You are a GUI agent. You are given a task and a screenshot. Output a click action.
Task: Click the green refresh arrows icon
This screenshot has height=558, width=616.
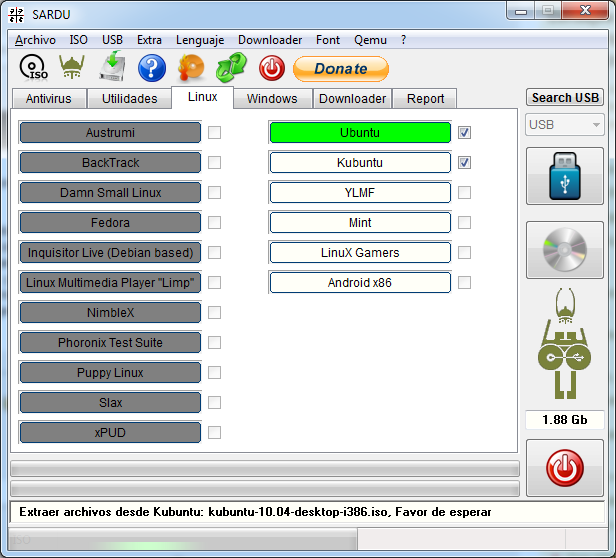[x=231, y=68]
